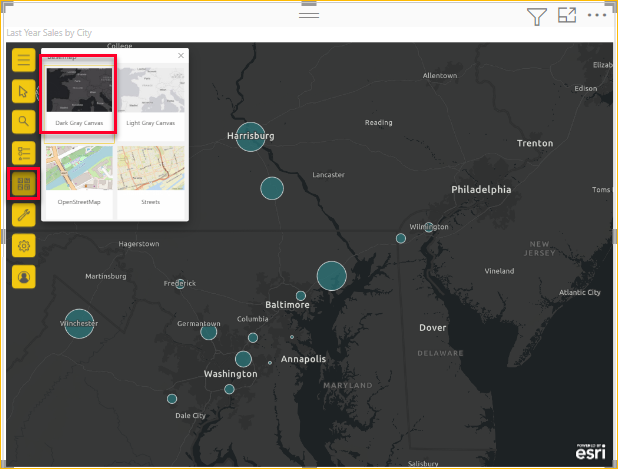Image resolution: width=618 pixels, height=469 pixels.
Task: Collapse the map tools hamburger menu
Action: [24, 59]
